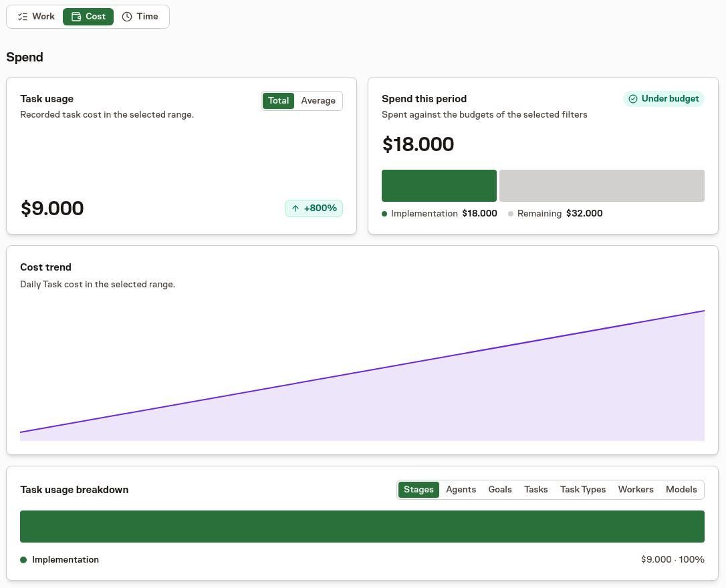Click the $9.000 · 100% breakdown value
The image size is (726, 588).
(673, 559)
